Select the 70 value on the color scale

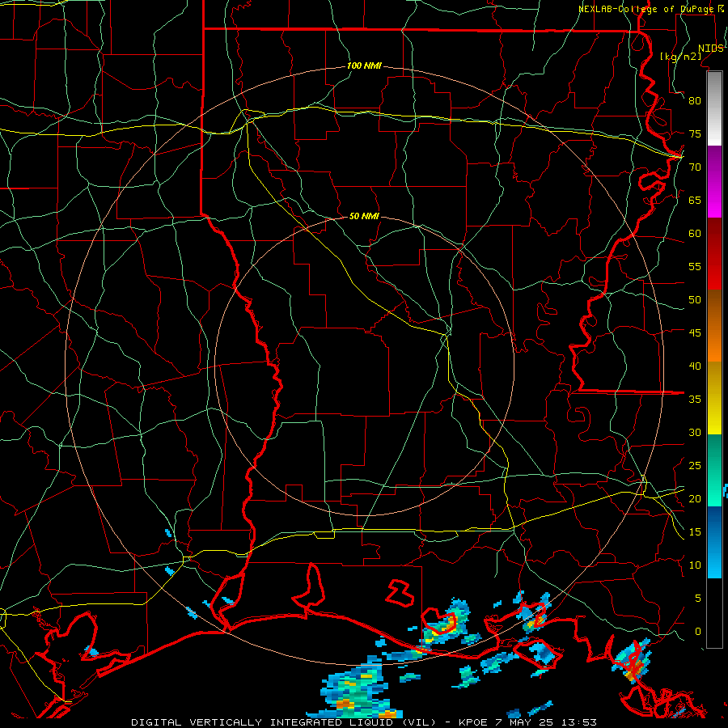[695, 167]
